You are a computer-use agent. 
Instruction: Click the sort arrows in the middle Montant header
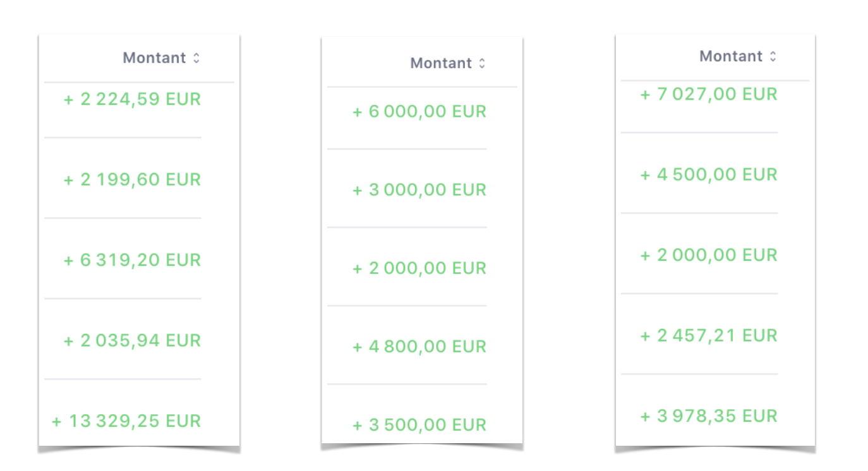point(482,63)
